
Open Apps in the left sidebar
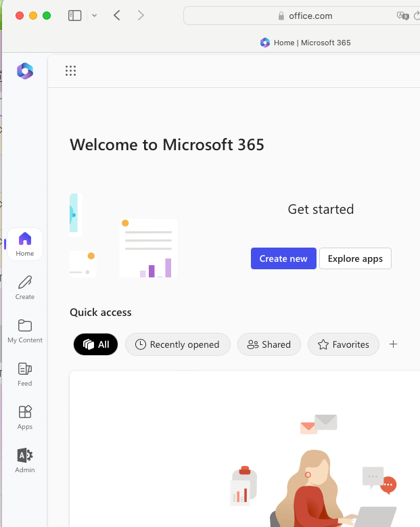(x=25, y=417)
